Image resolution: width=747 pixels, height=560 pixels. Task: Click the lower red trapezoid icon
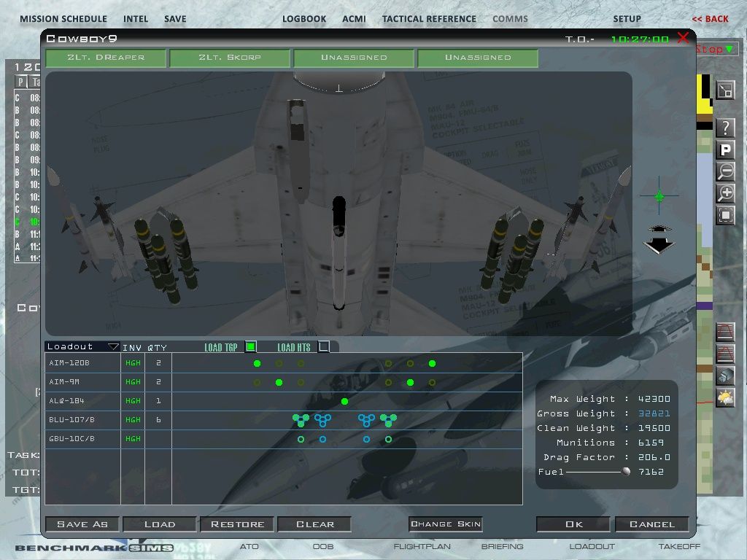(x=725, y=354)
